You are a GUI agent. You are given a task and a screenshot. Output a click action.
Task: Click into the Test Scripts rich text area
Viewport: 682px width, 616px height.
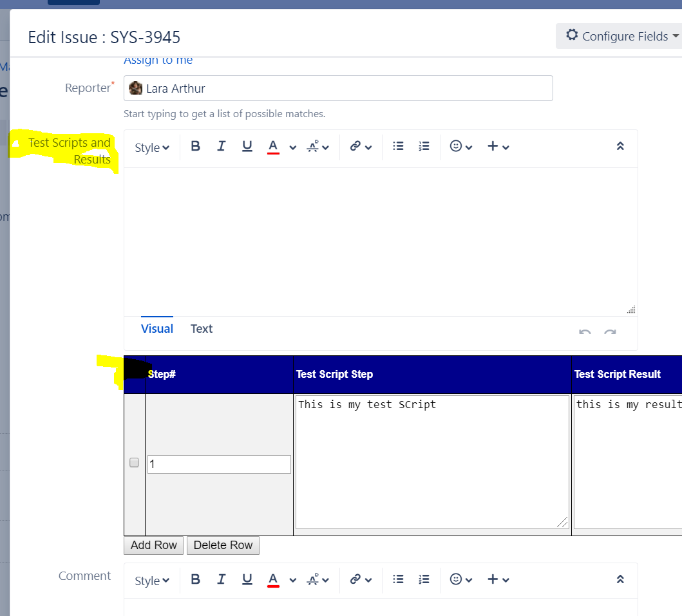[x=381, y=242]
